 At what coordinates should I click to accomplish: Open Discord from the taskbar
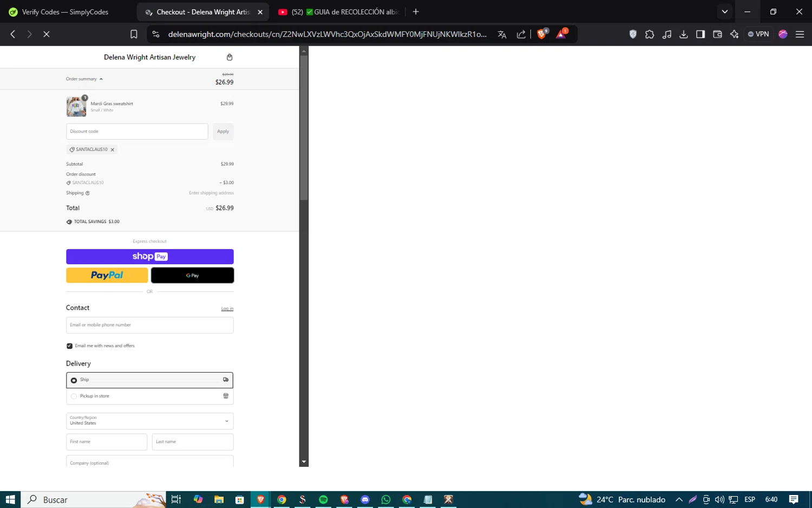point(365,499)
